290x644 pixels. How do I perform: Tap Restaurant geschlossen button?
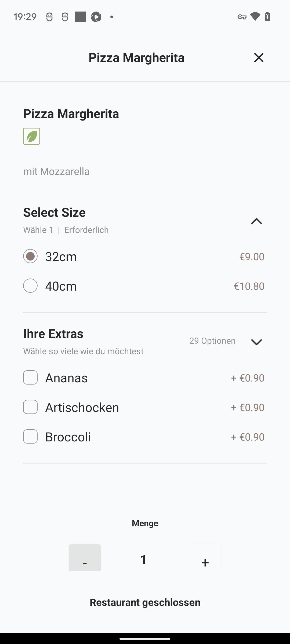click(145, 602)
